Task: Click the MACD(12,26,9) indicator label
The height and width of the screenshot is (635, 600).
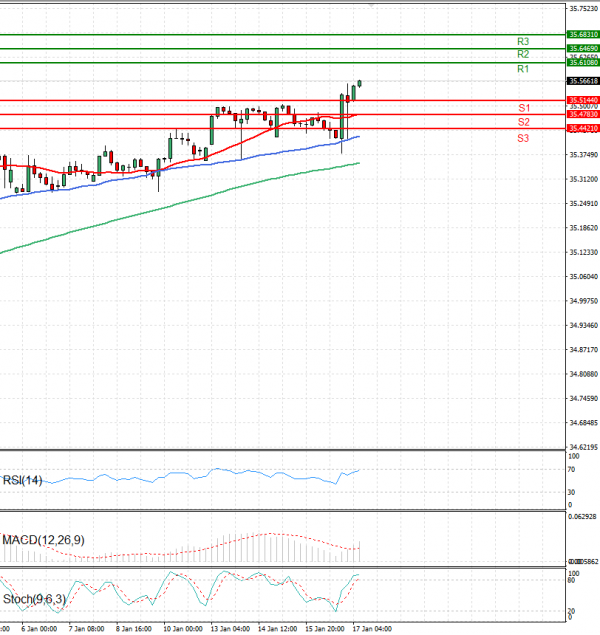Action: 43,540
